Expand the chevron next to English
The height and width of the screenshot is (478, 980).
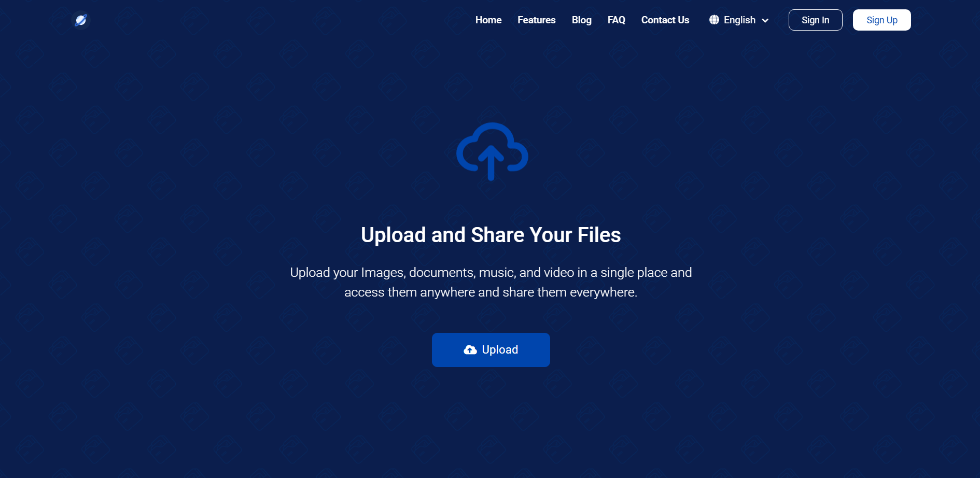click(766, 20)
